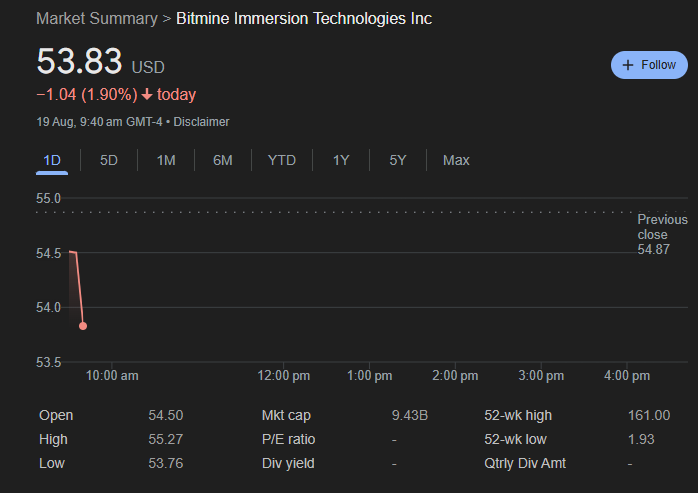Select the Max range tab
This screenshot has height=493, width=698.
[456, 160]
